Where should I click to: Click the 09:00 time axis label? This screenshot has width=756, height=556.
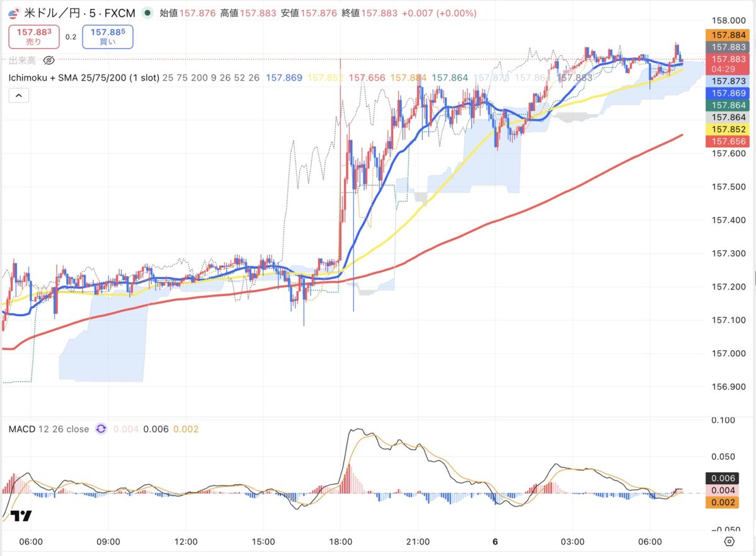pyautogui.click(x=108, y=542)
